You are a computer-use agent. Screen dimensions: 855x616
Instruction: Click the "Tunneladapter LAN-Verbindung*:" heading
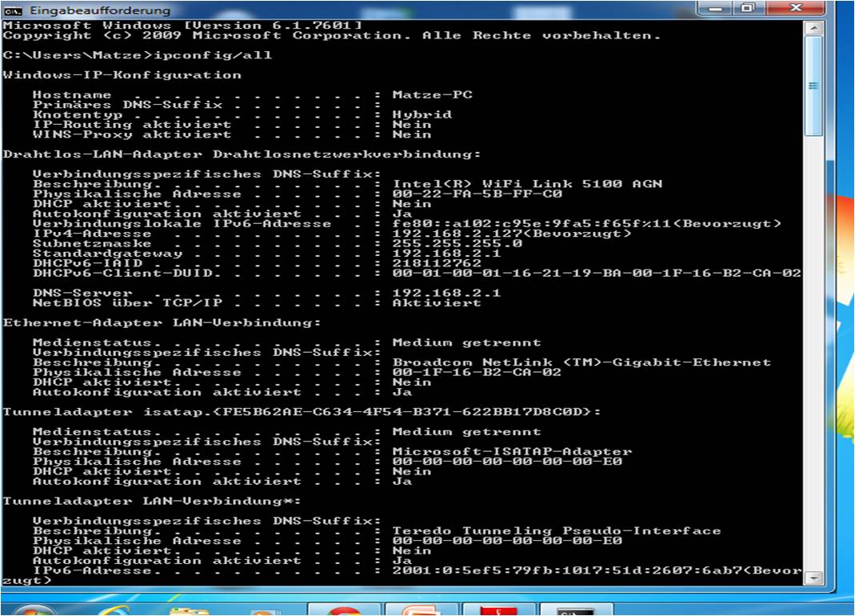(x=152, y=502)
